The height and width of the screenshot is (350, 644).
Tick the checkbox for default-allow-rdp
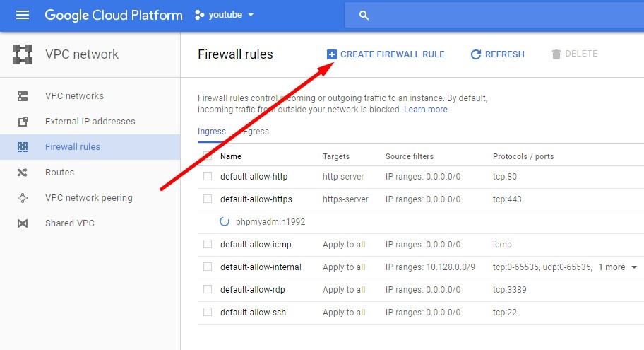click(x=208, y=289)
